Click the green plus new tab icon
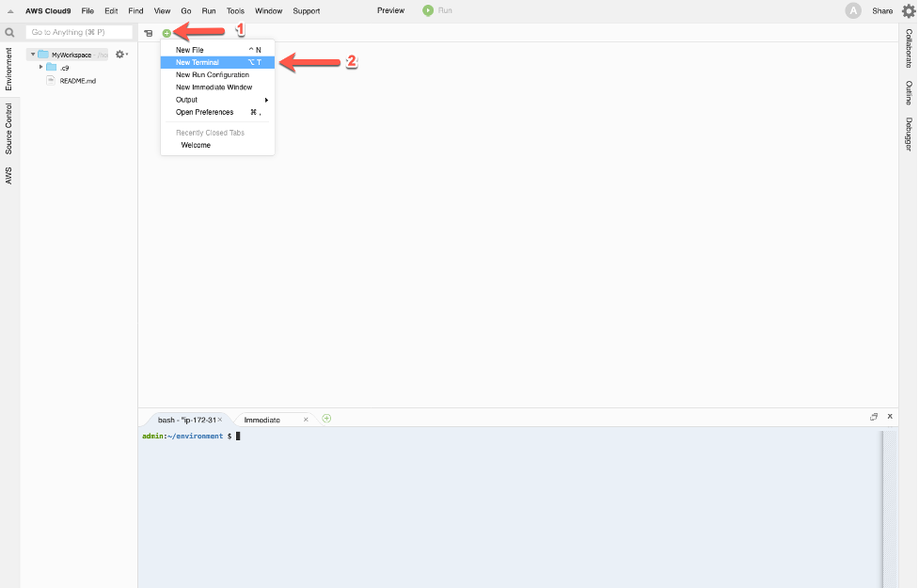This screenshot has width=919, height=588. click(166, 33)
